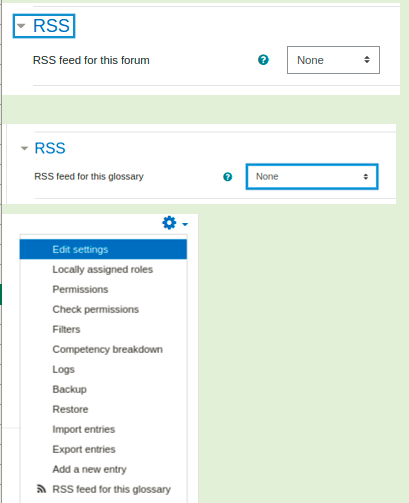Click caret arrow beside gear icon

pyautogui.click(x=185, y=224)
